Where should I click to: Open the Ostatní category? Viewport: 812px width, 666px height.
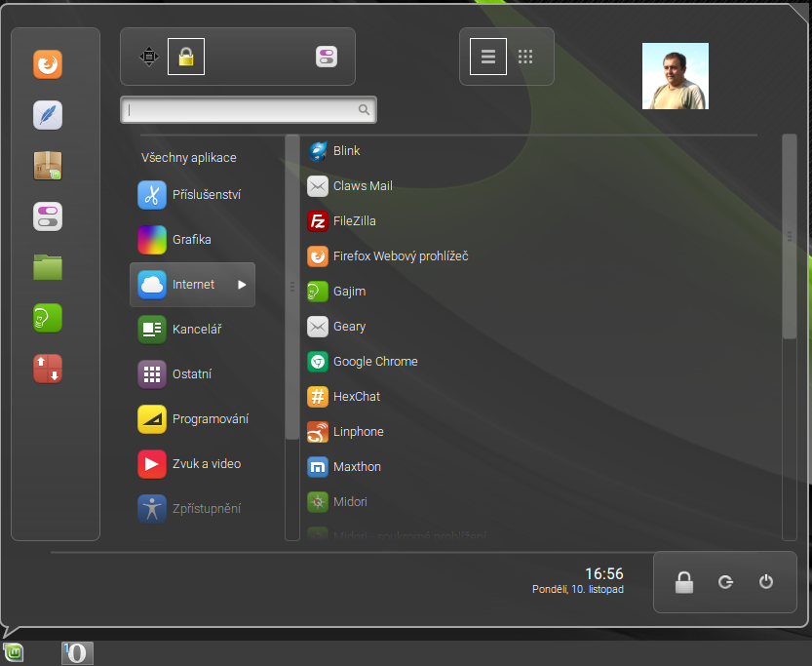pyautogui.click(x=192, y=373)
